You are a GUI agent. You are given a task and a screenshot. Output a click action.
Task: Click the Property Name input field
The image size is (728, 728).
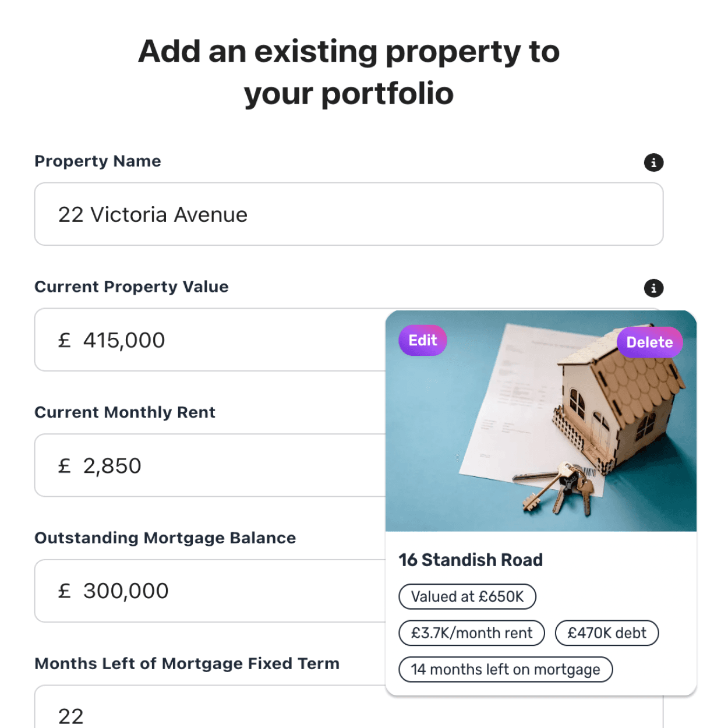(x=233, y=214)
